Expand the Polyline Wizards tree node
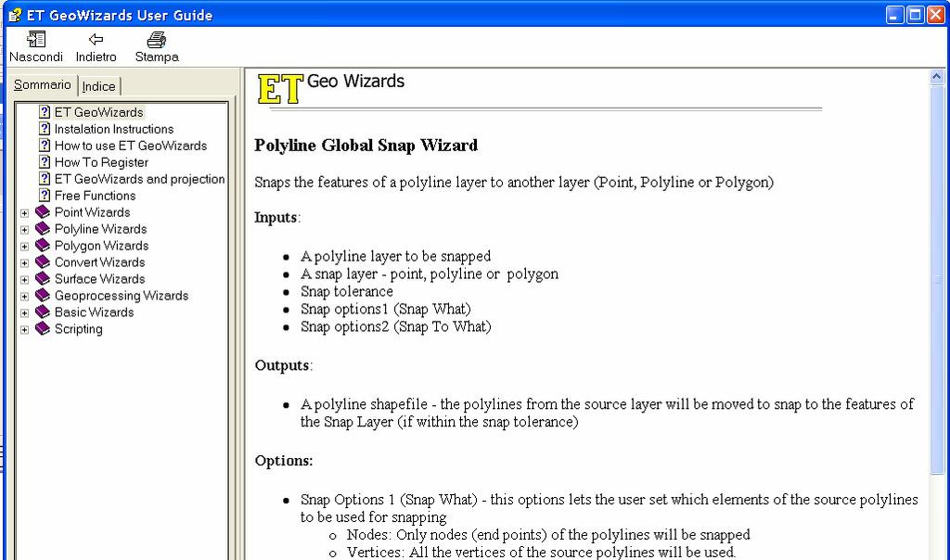 [x=24, y=230]
